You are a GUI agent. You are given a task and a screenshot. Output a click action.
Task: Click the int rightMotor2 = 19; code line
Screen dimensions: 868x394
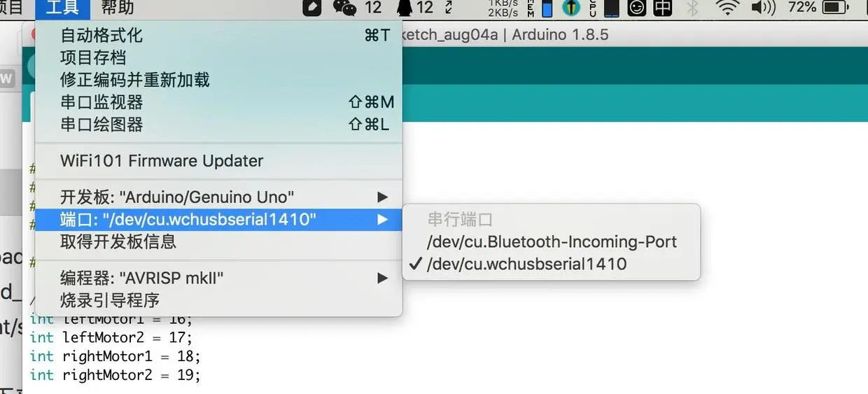(x=115, y=375)
